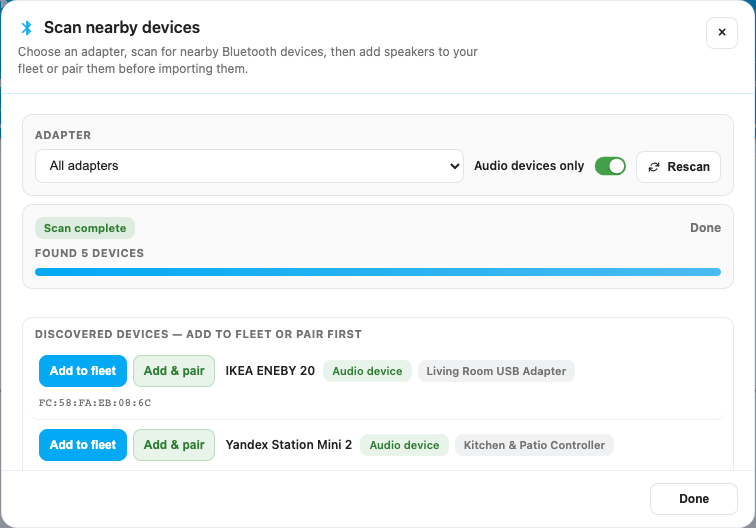756x528 pixels.
Task: Click the Rescan button
Action: tap(678, 167)
